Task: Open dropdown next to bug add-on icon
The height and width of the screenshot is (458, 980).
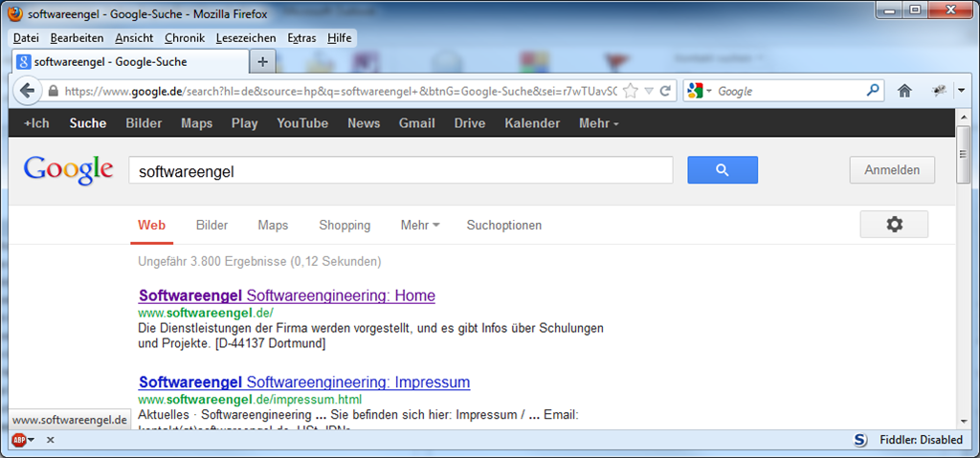Action: click(961, 91)
